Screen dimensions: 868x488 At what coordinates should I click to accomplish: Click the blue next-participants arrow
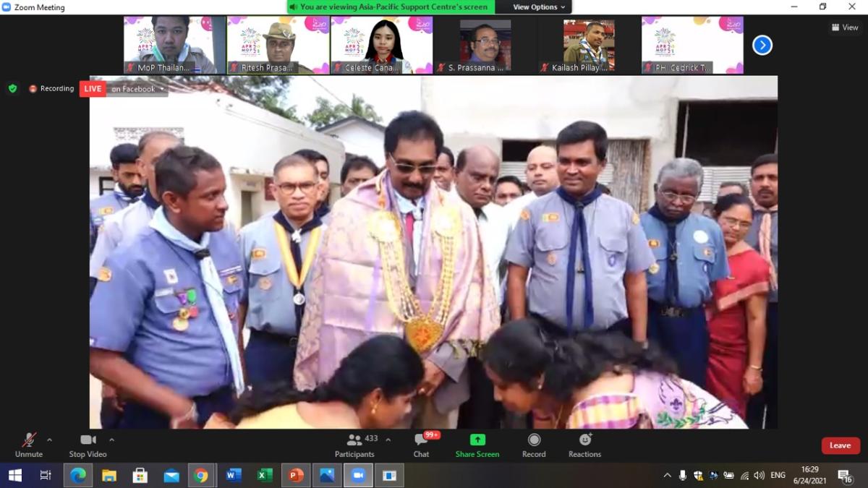pyautogui.click(x=762, y=45)
